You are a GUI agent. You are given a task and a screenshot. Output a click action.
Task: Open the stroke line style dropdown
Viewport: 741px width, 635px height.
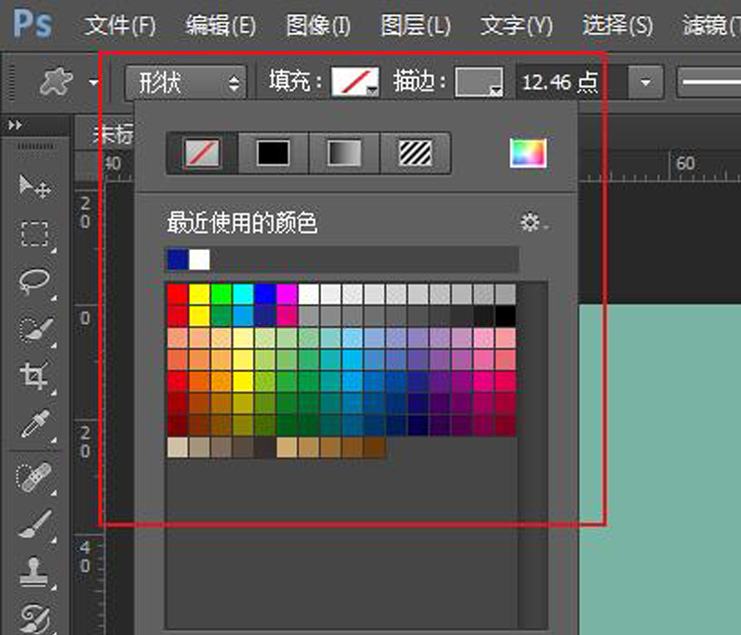(x=709, y=82)
